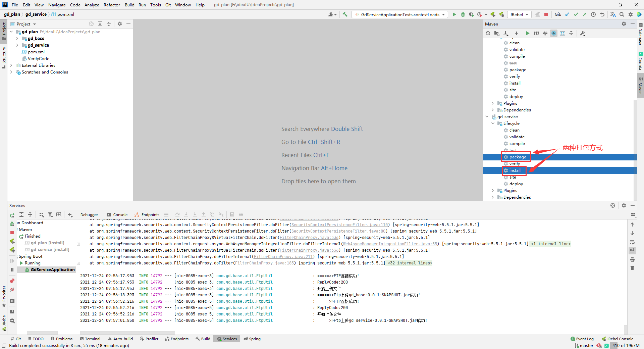Run with Coverage from the main toolbar
The image size is (644, 349).
[472, 14]
